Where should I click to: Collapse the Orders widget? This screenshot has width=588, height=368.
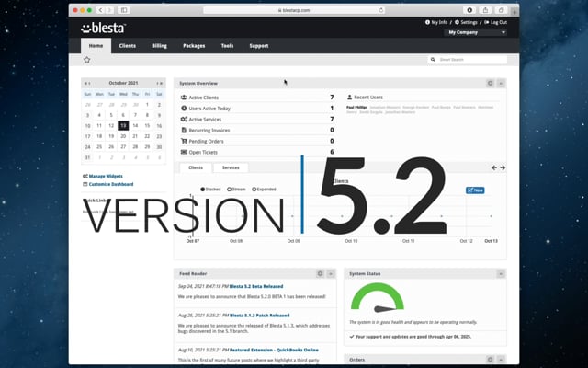tap(501, 360)
